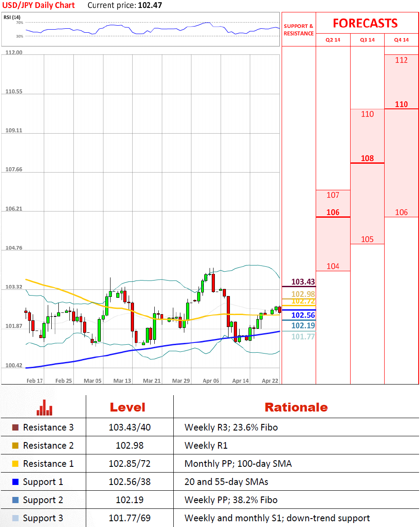Click the bold Q4 14 median forecast 110
This screenshot has height=527, width=420.
point(401,104)
